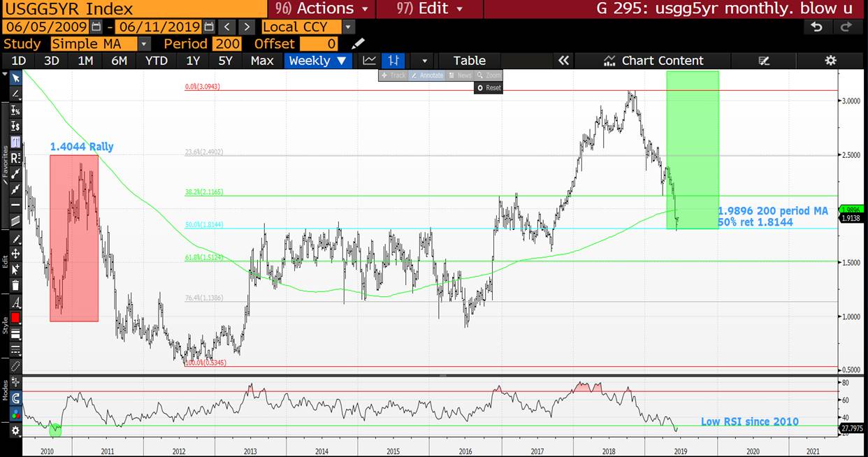Open chart settings gear at top right

tap(830, 61)
